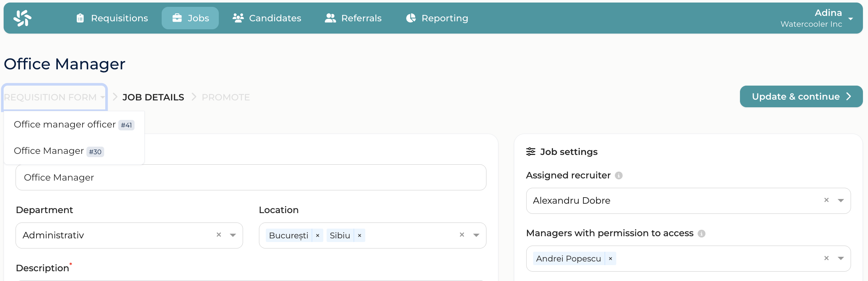Clear the Administrativ department selection

coord(219,235)
